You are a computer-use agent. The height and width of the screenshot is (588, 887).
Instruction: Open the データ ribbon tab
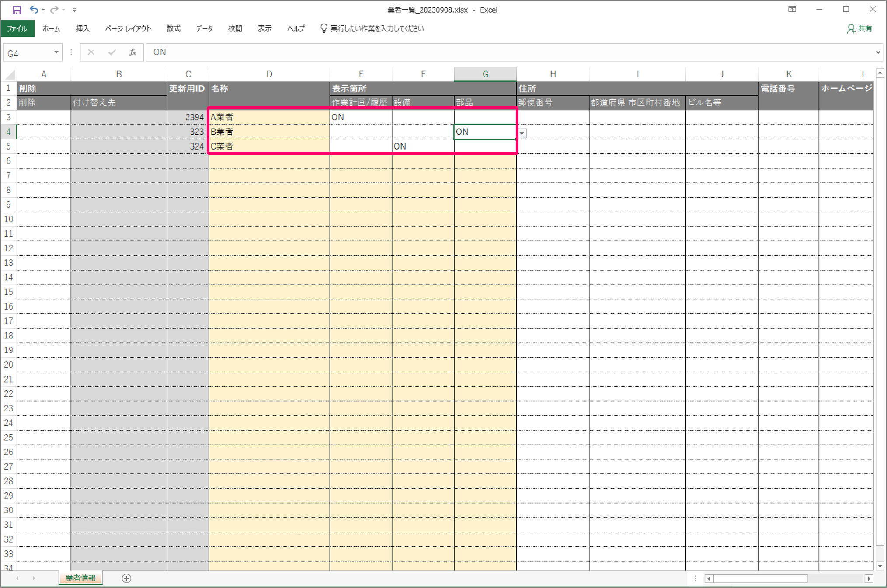[204, 28]
